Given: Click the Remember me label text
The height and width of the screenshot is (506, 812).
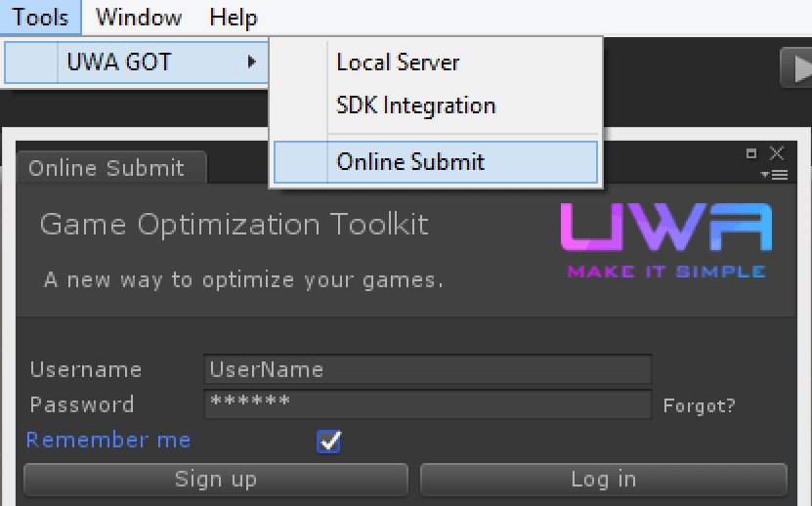Looking at the screenshot, I should pos(108,441).
